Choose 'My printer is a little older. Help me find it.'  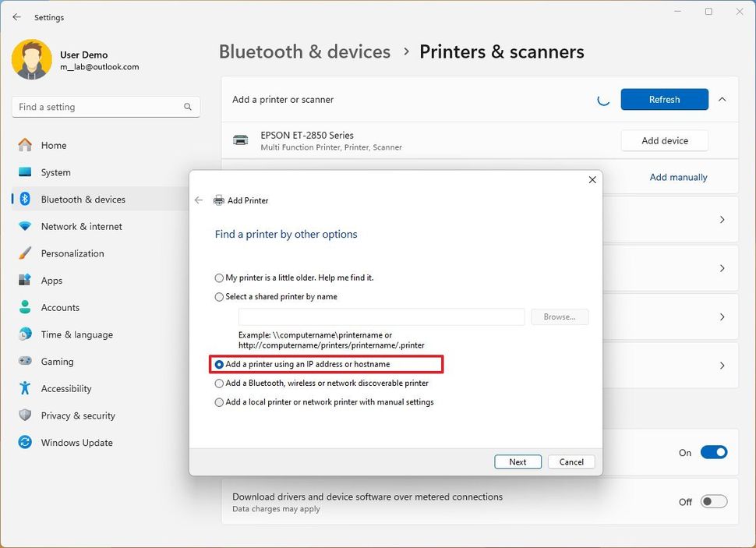click(219, 278)
